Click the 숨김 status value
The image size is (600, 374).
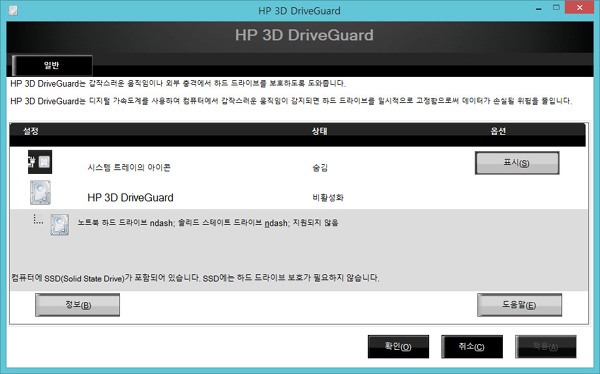pos(320,168)
